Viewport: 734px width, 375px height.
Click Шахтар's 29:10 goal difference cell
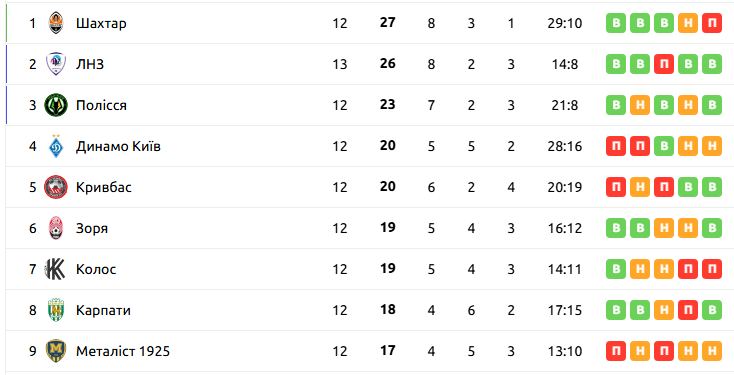[565, 23]
